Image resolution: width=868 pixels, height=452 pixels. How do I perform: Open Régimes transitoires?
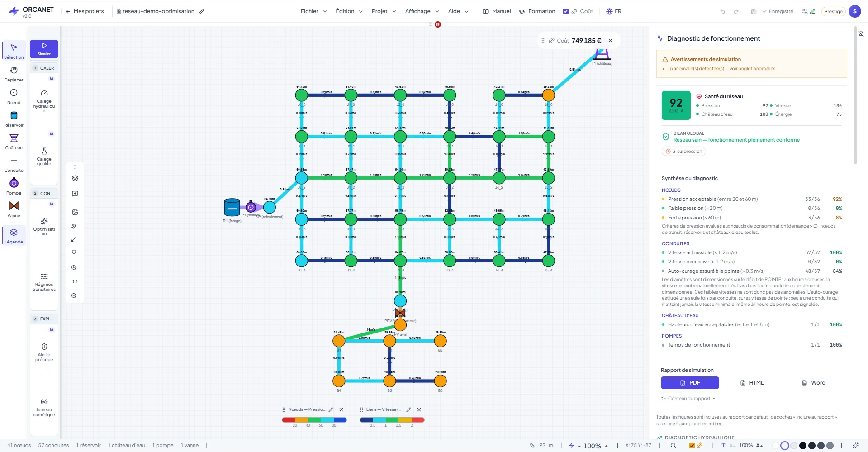[x=44, y=282]
